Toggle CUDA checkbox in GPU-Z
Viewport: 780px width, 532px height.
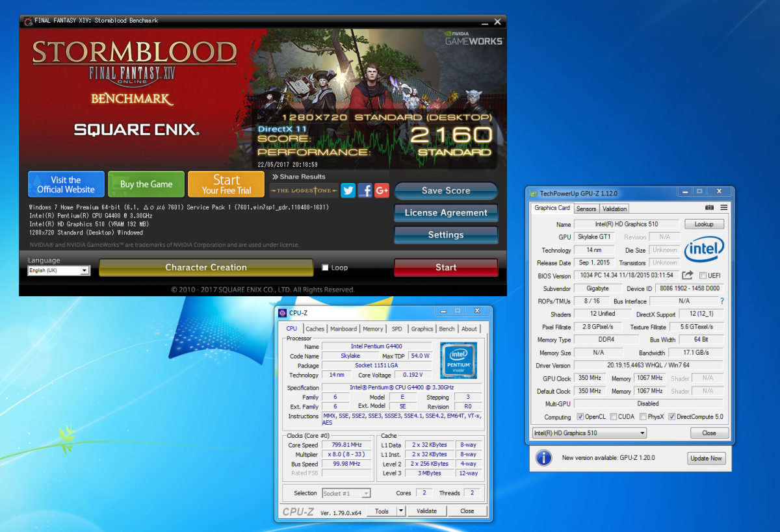coord(613,417)
